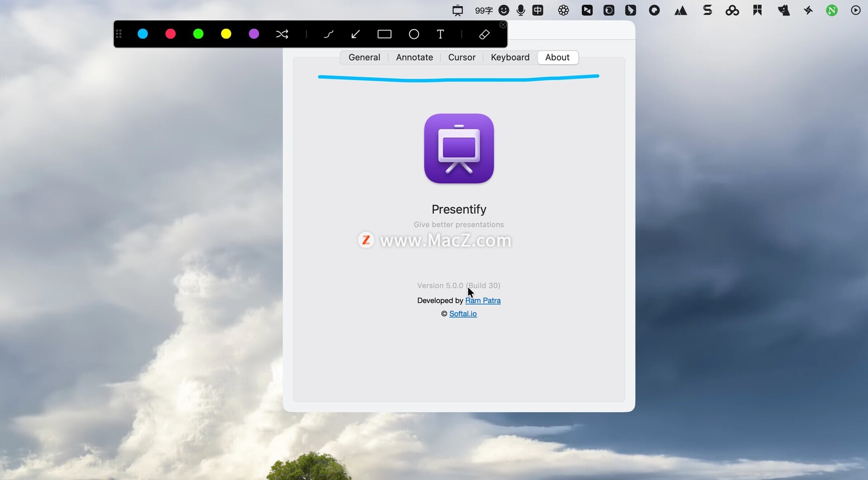Select the freehand draw line tool
This screenshot has height=480, width=868.
329,34
